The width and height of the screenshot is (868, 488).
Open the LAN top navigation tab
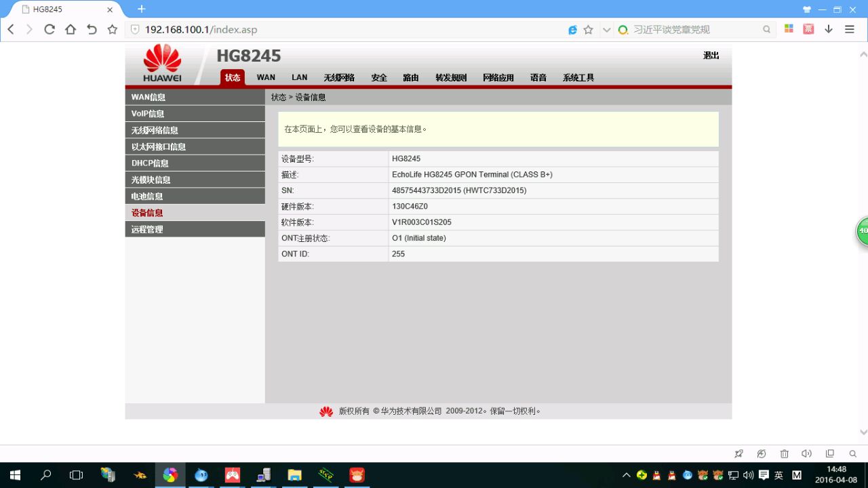click(300, 77)
